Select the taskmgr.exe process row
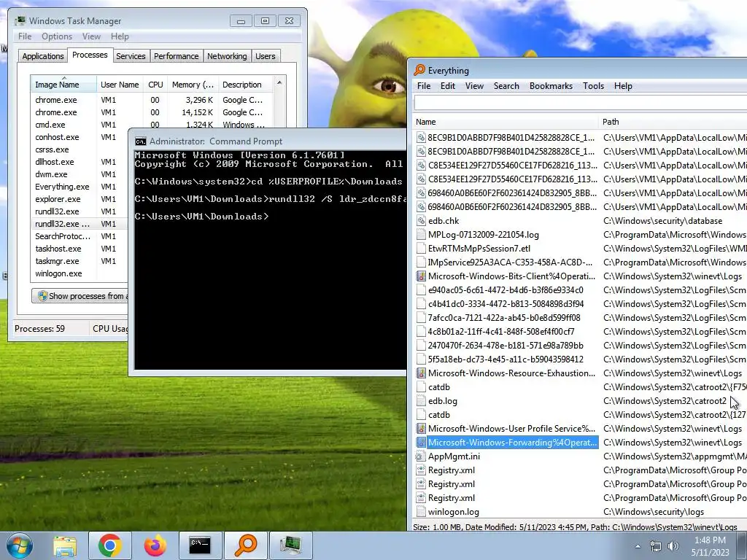This screenshot has width=747, height=560. tap(80, 261)
